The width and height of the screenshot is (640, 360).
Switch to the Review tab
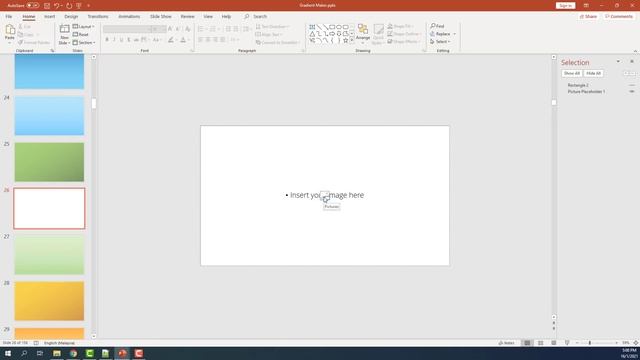187,17
